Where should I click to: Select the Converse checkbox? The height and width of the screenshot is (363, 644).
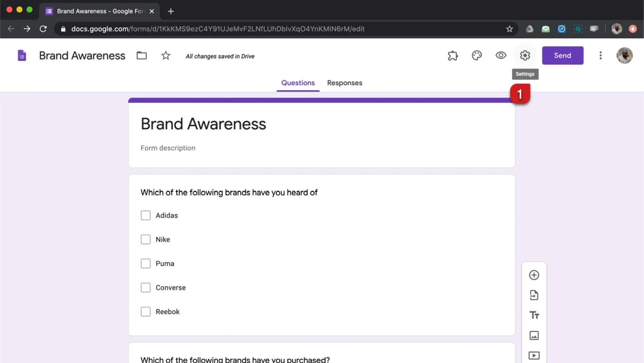click(x=146, y=288)
